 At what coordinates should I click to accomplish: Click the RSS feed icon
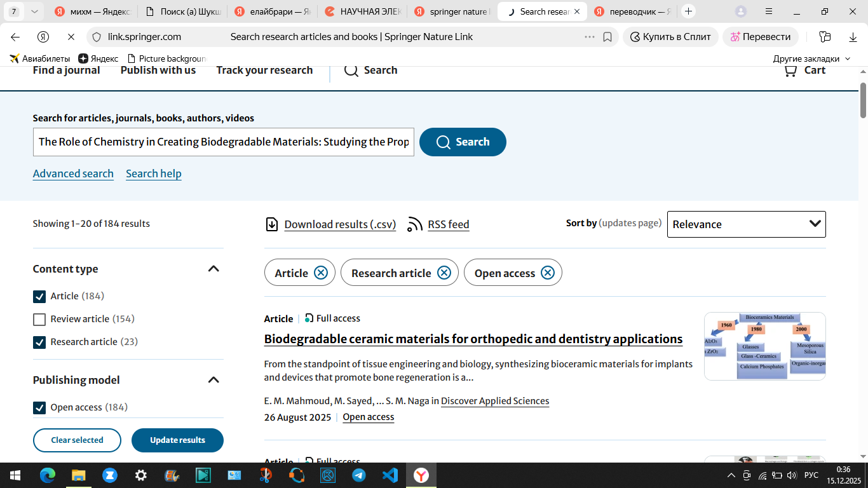(x=415, y=224)
